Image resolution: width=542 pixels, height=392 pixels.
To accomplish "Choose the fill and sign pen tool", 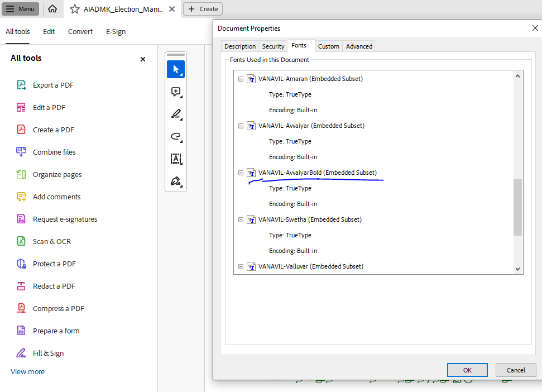I will (176, 181).
